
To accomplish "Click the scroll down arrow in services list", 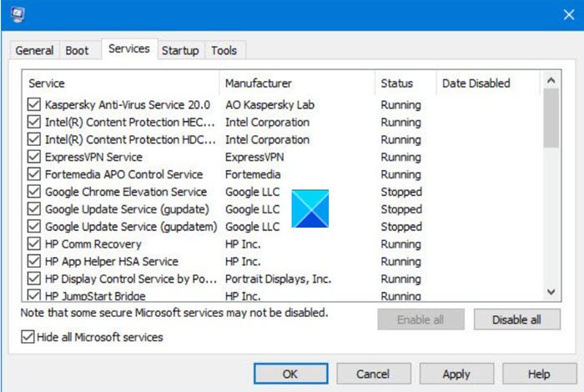I will click(x=551, y=291).
